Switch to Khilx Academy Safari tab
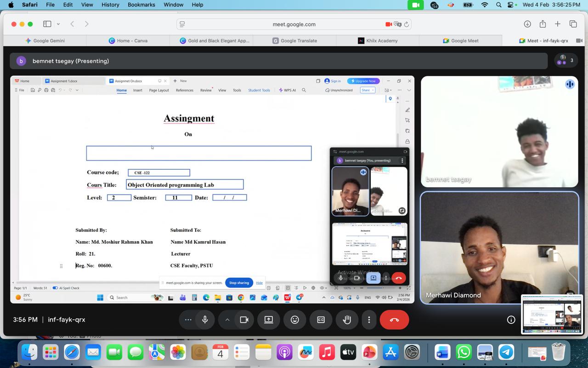The image size is (588, 368). 378,40
